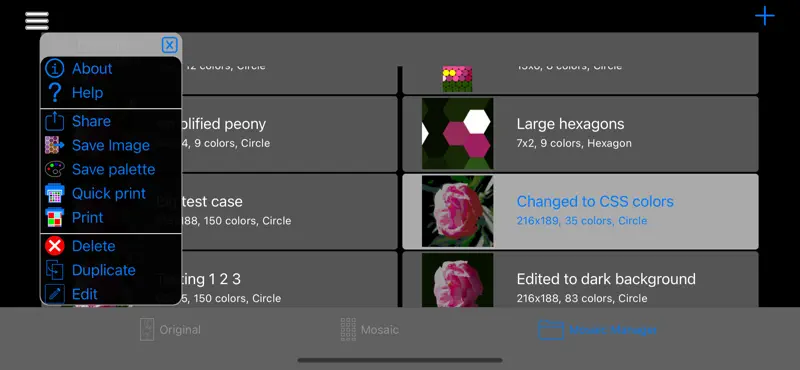Open Edited to dark background thumbnail

[458, 280]
